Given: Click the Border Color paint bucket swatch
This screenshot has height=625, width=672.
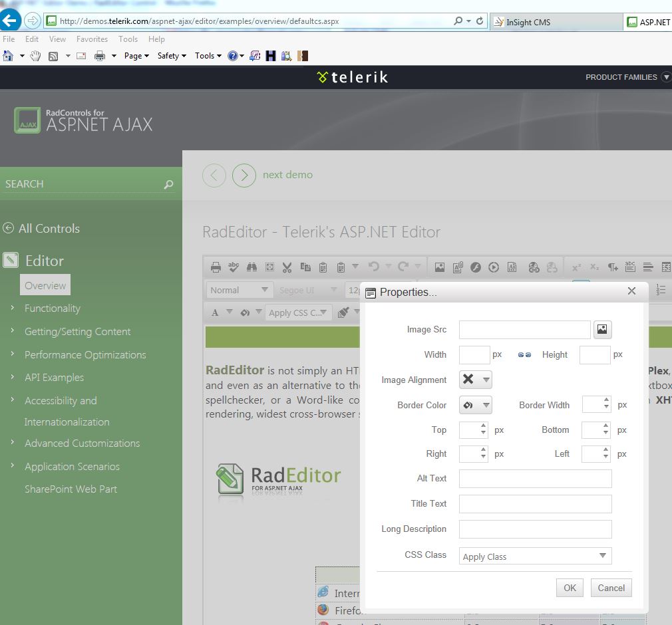Looking at the screenshot, I should click(x=468, y=405).
